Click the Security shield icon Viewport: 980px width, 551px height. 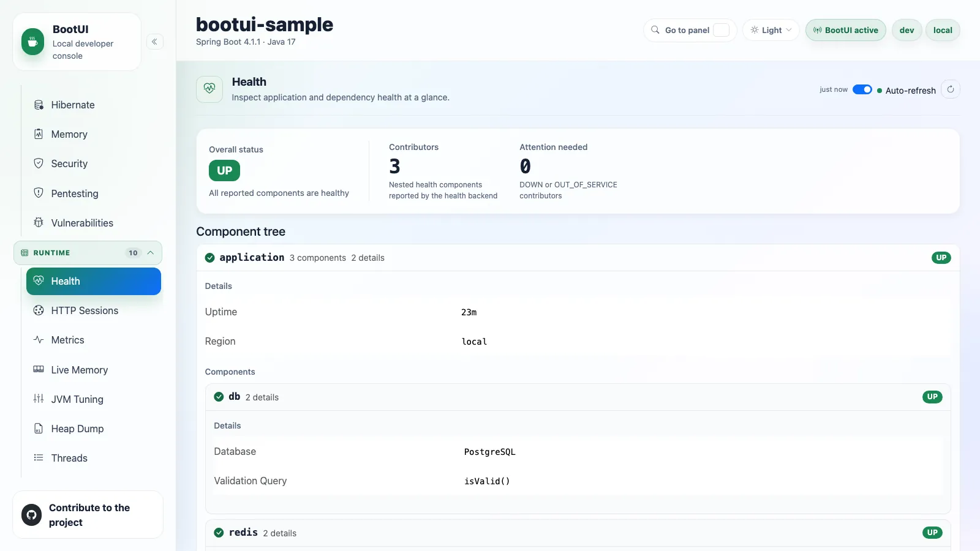click(x=39, y=163)
